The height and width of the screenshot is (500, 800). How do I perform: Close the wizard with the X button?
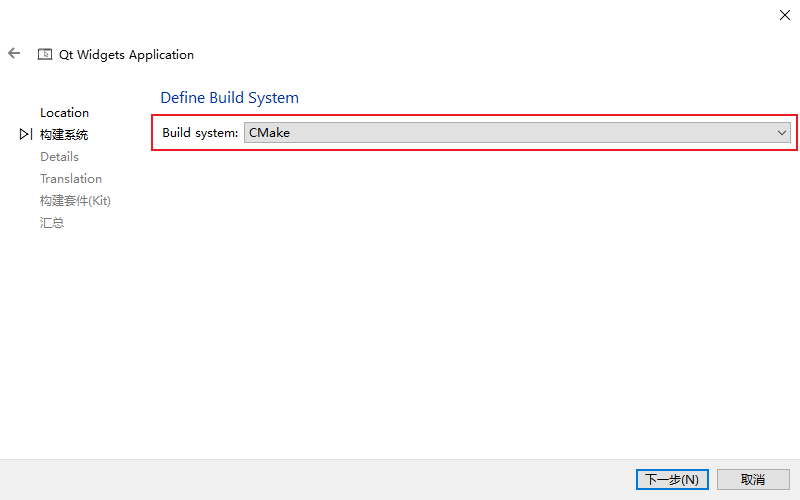pos(784,15)
